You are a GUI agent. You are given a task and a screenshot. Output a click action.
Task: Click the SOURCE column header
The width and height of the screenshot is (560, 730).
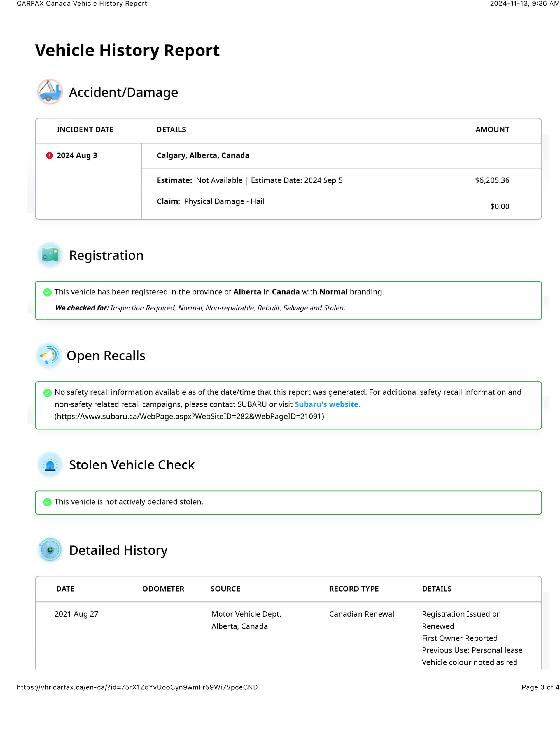(x=225, y=589)
